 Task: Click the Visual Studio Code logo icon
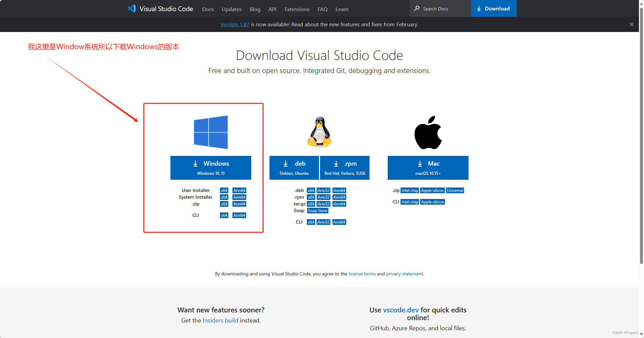point(132,8)
